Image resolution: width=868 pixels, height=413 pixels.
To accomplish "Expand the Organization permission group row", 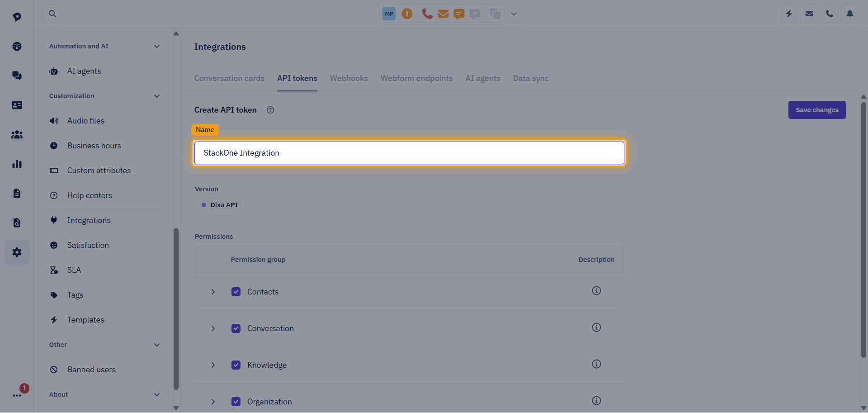I will [x=213, y=402].
